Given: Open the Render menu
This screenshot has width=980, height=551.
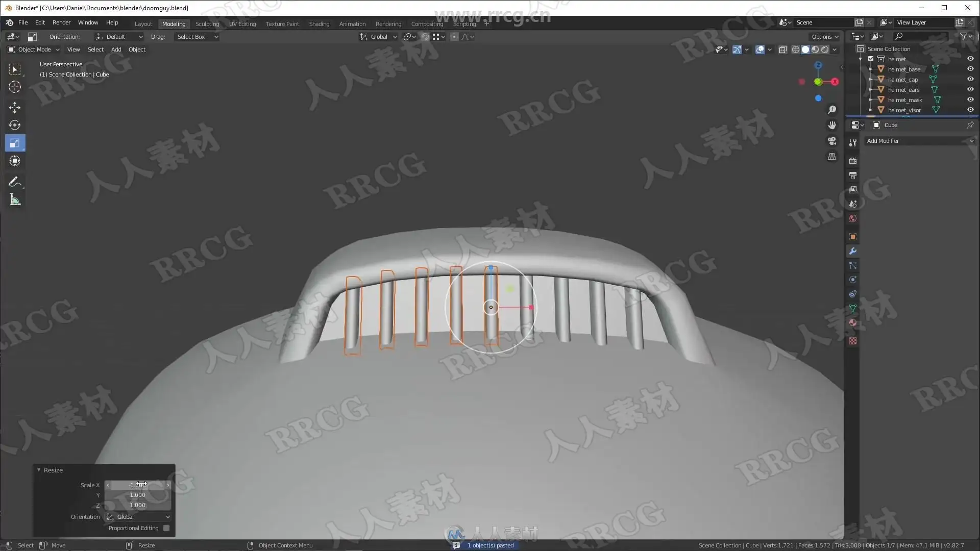Looking at the screenshot, I should [x=61, y=22].
